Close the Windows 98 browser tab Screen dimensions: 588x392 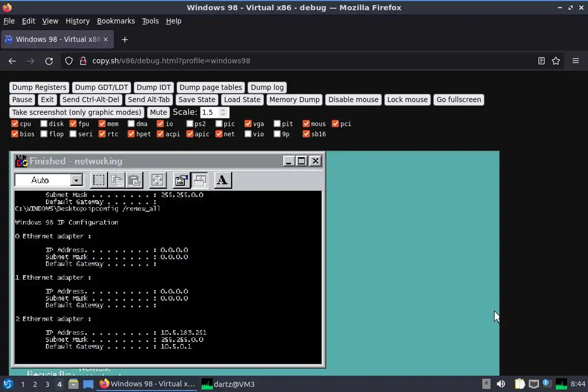point(106,39)
